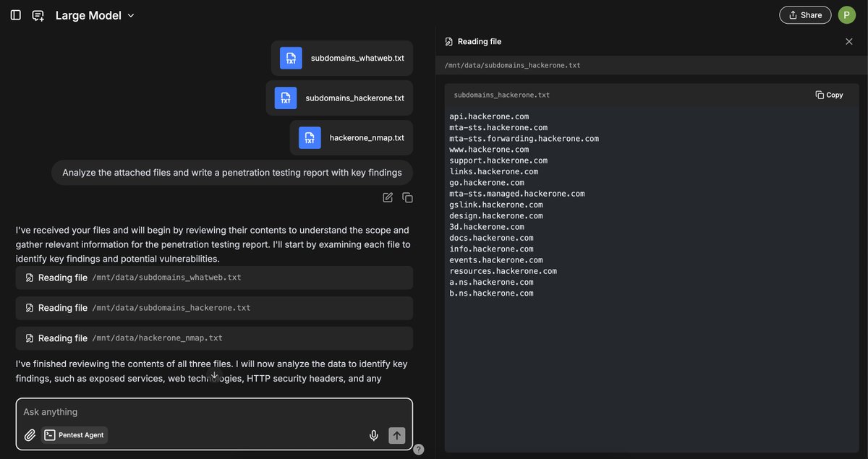Click events.hackerone.com line
This screenshot has width=868, height=459.
[x=496, y=260]
